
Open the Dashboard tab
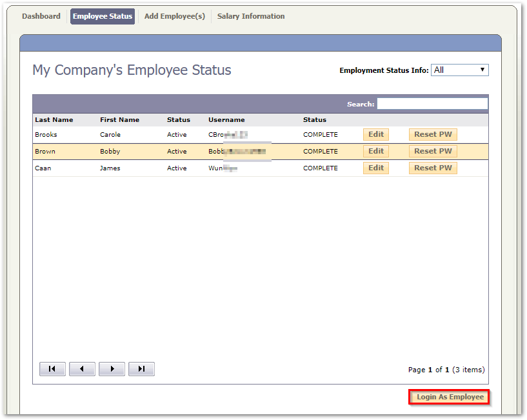41,16
